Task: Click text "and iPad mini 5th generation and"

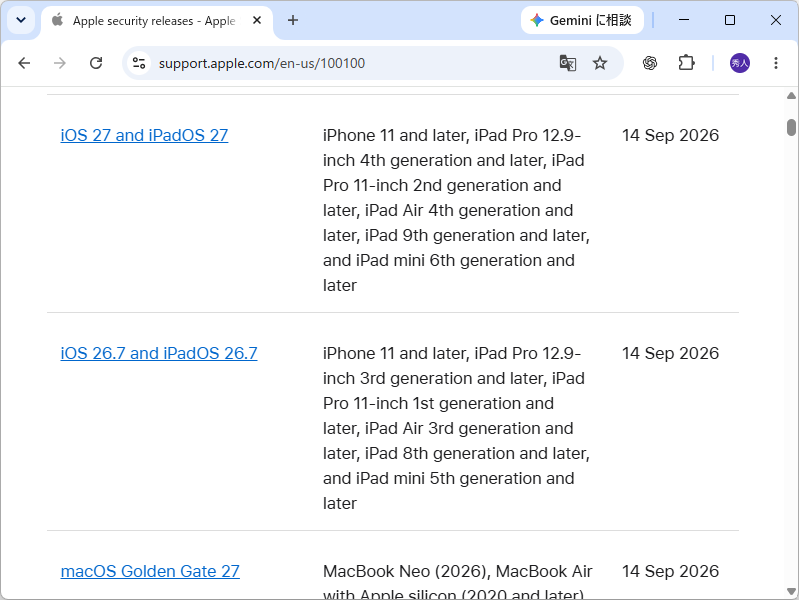Action: tap(449, 478)
